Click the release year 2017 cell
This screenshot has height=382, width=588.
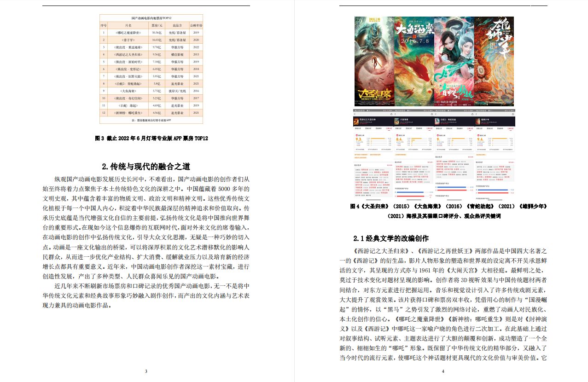pyautogui.click(x=196, y=98)
